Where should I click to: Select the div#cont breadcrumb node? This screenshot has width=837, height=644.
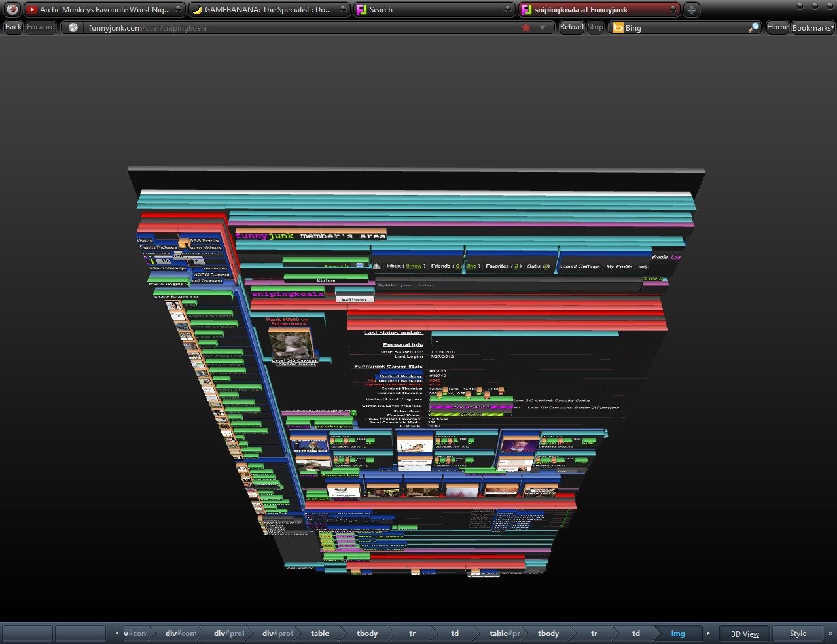coord(180,634)
